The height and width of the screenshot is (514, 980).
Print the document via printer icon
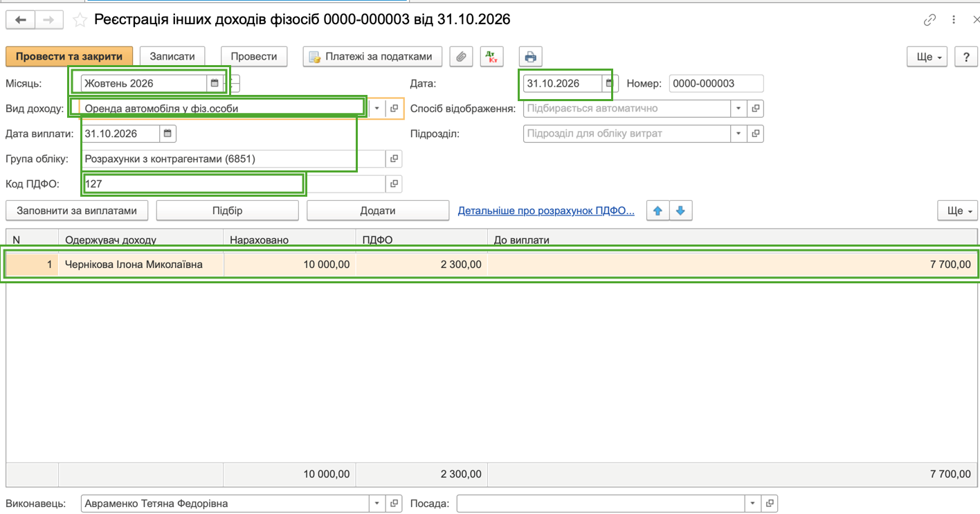531,57
